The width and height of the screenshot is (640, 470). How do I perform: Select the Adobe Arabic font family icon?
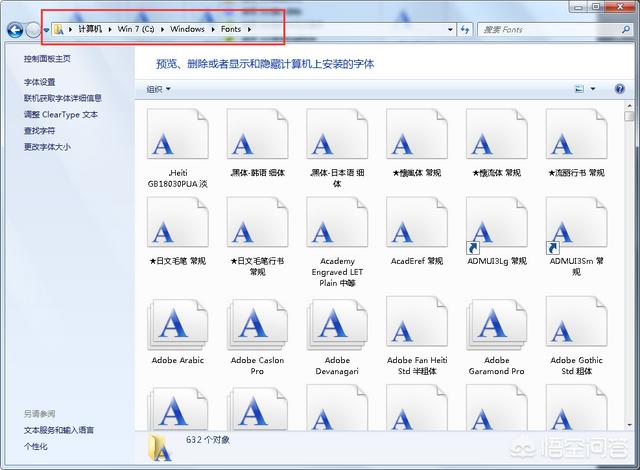pyautogui.click(x=178, y=324)
